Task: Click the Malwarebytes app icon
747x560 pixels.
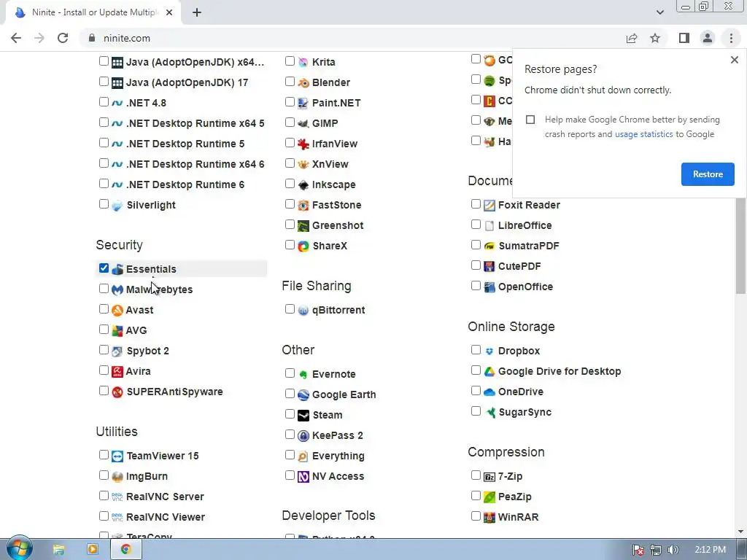Action: pyautogui.click(x=117, y=289)
